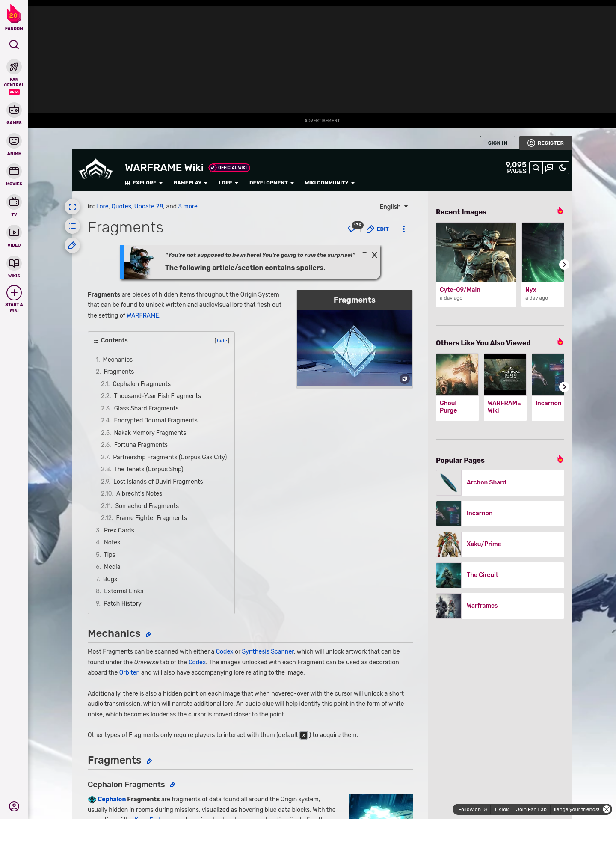Click Follow on IG in banner
This screenshot has height=856, width=616.
[x=472, y=809]
